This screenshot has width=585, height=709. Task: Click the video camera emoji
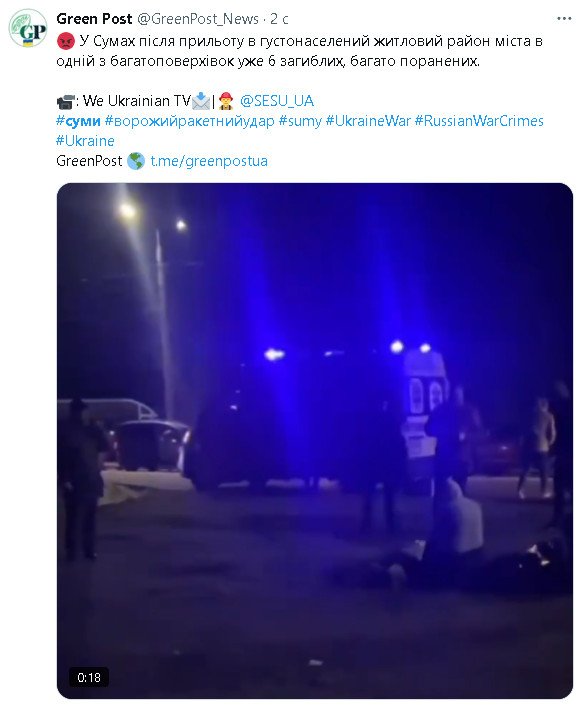click(x=65, y=101)
